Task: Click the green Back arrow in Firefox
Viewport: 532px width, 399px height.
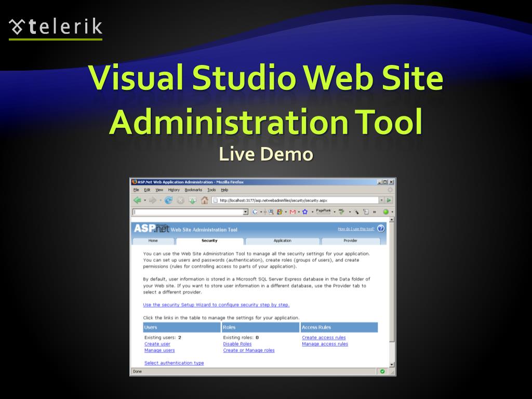Action: pyautogui.click(x=137, y=200)
